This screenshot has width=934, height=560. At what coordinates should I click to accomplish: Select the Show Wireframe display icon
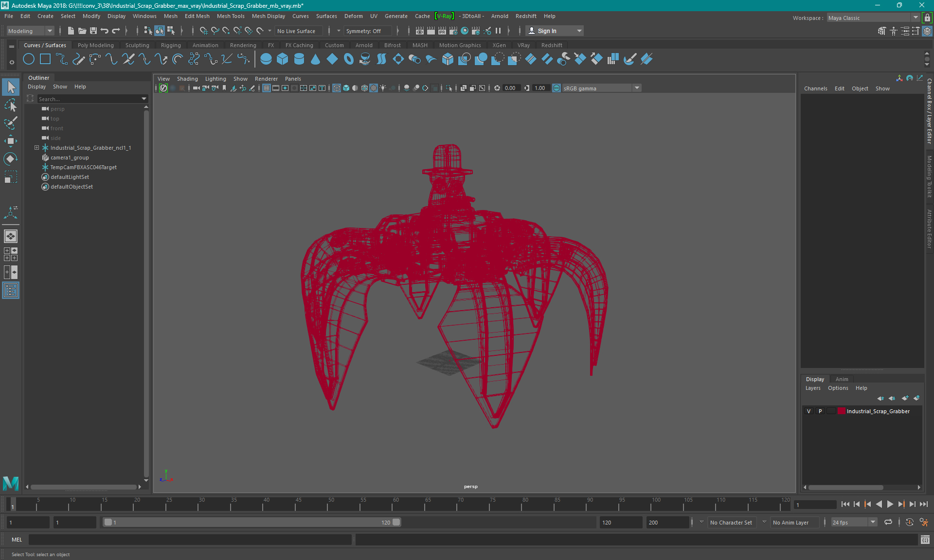pos(337,88)
